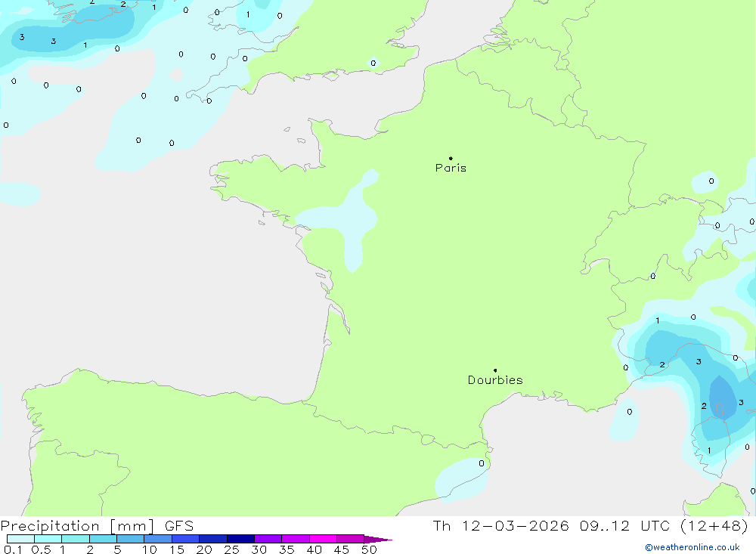Select the 10 mm legend color box

pos(158,539)
